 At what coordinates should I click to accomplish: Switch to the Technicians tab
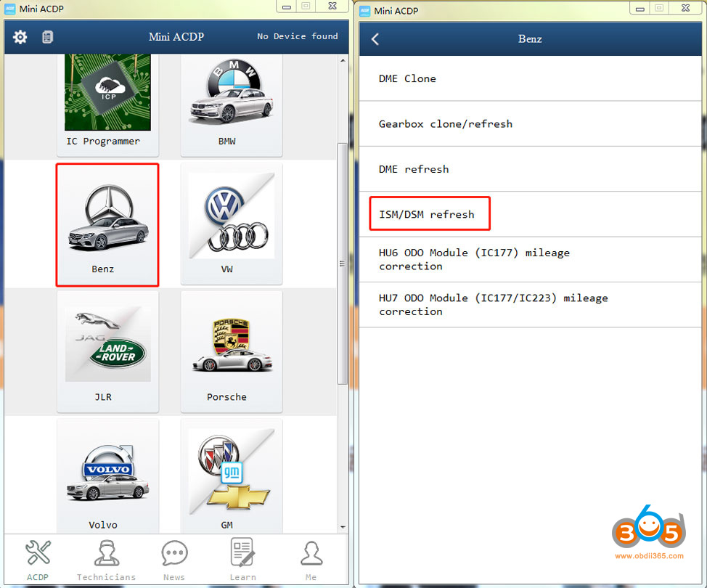(106, 560)
